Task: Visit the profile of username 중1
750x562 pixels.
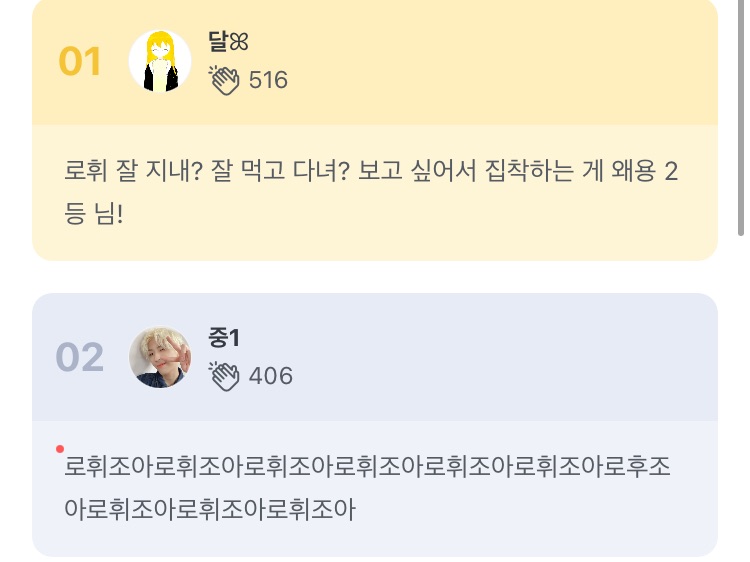Action: (224, 338)
